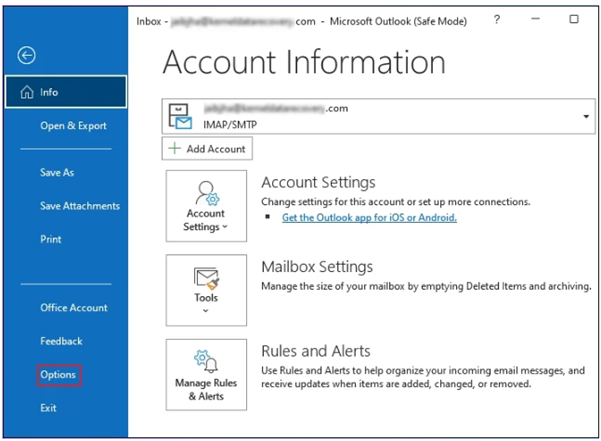The width and height of the screenshot is (601, 441).
Task: Click the IMAP/SMTP mailbox envelope icon
Action: 180,117
